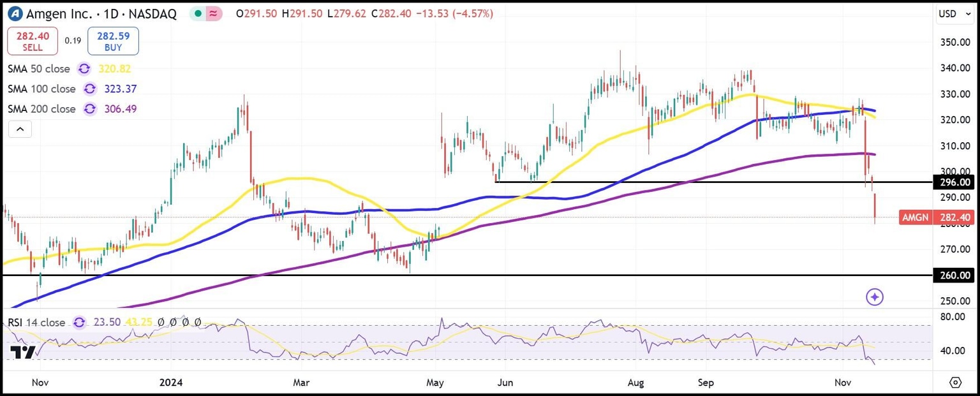Click the May time axis label

(435, 383)
